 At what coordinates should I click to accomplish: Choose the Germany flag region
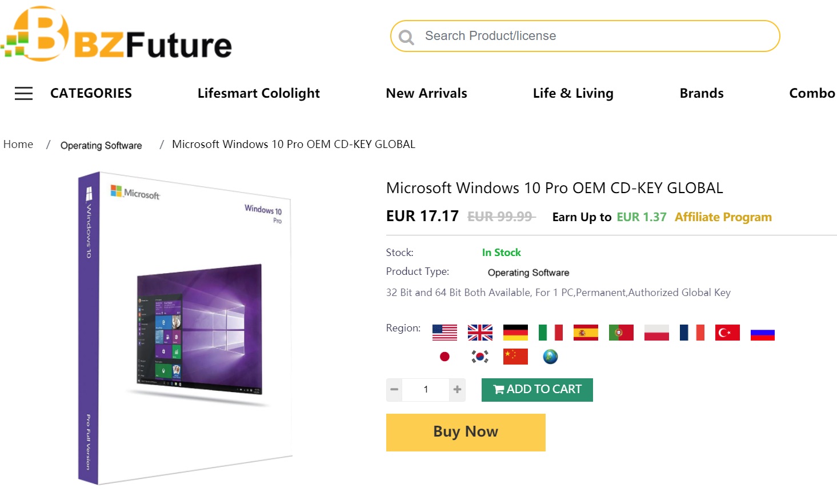click(x=515, y=333)
